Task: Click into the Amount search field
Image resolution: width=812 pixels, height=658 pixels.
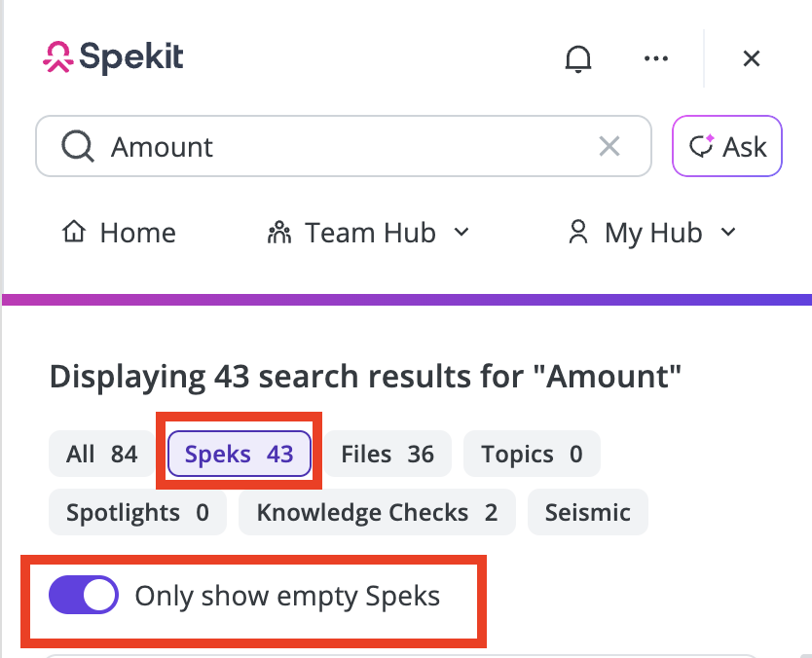Action: (x=344, y=146)
